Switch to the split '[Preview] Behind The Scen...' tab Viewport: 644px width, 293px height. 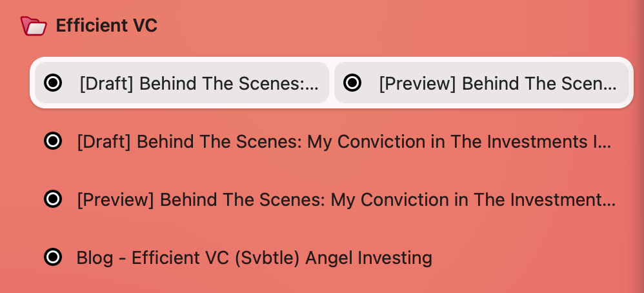(497, 83)
